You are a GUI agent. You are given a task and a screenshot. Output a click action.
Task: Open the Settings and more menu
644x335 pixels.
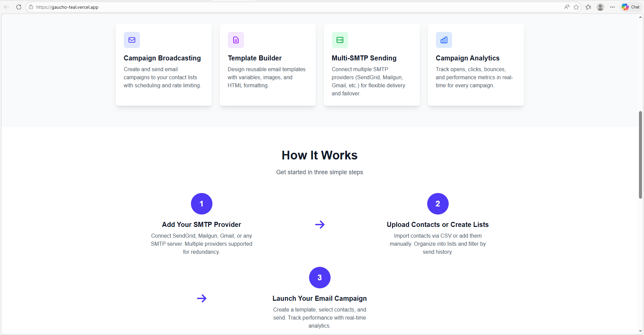[x=612, y=7]
